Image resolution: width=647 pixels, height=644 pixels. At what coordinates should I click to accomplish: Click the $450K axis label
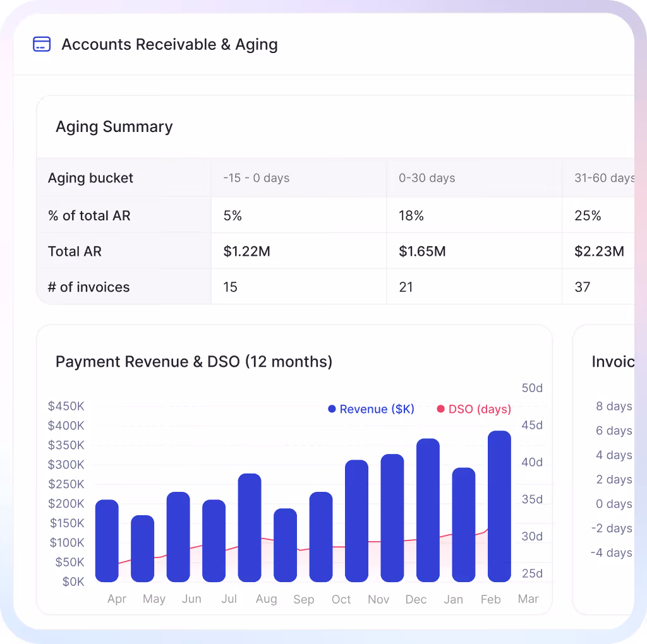point(66,406)
